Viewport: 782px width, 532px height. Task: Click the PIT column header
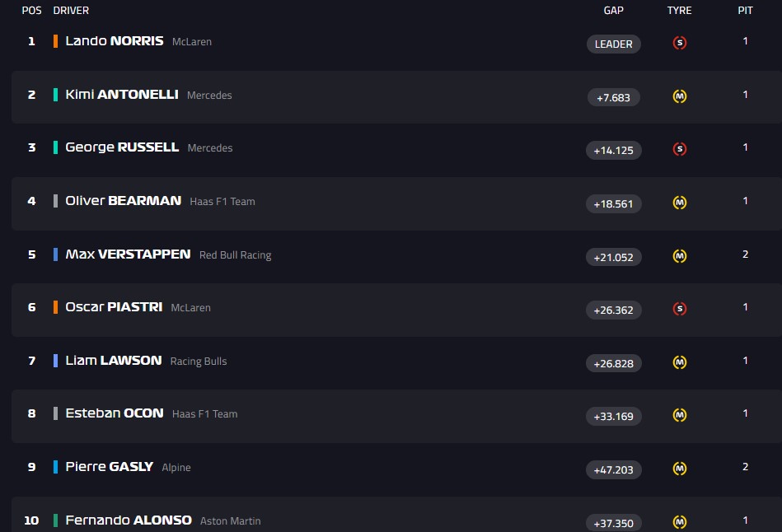(746, 11)
